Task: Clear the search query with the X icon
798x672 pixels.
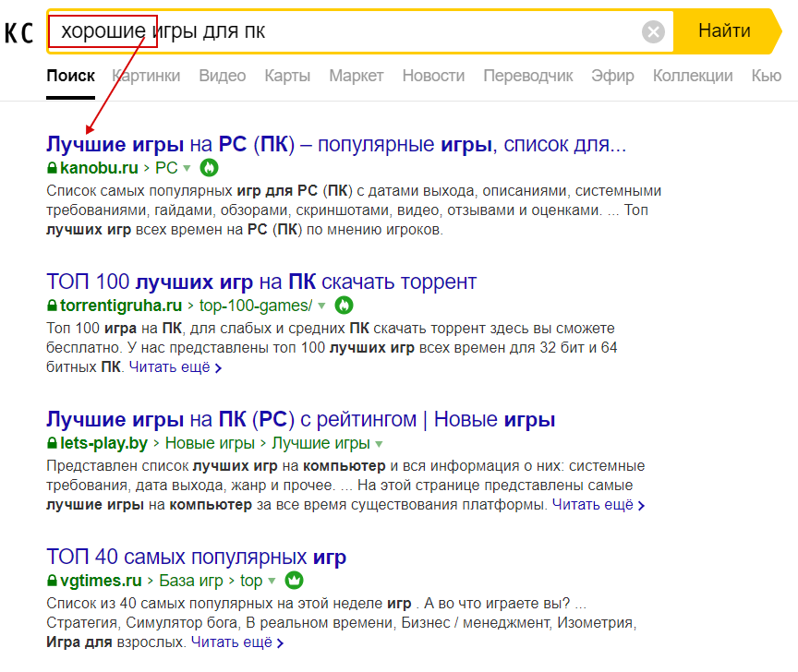Action: tap(654, 32)
